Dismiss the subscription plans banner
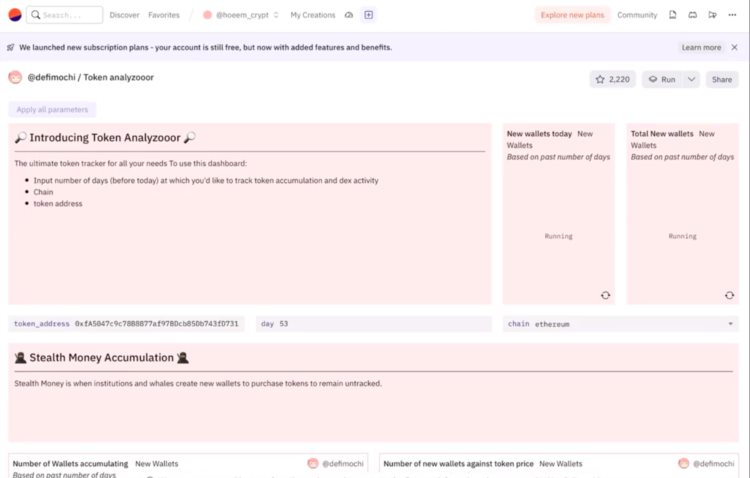The height and width of the screenshot is (478, 750). [x=735, y=47]
